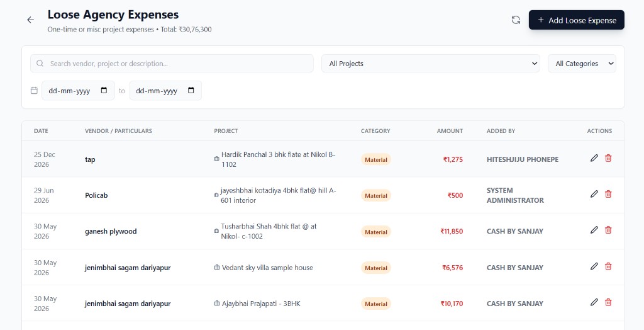Click the calendar icon left of date range
This screenshot has height=330, width=644.
tap(34, 91)
